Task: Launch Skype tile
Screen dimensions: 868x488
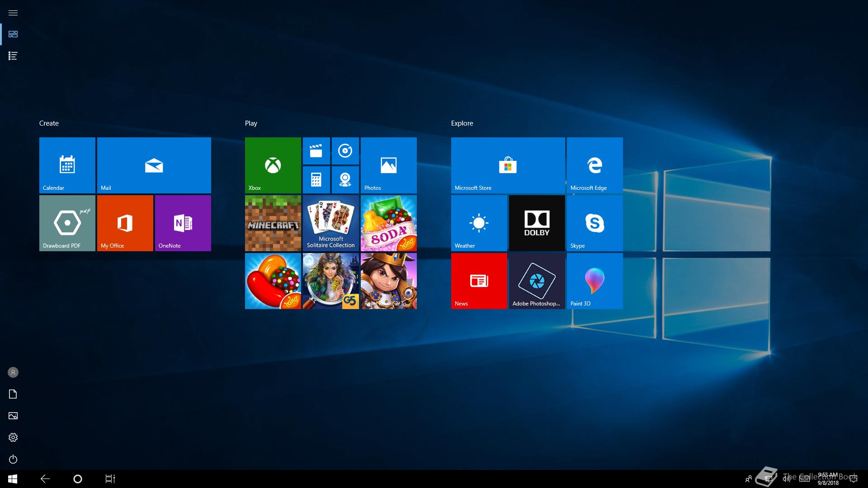Action: pos(595,223)
